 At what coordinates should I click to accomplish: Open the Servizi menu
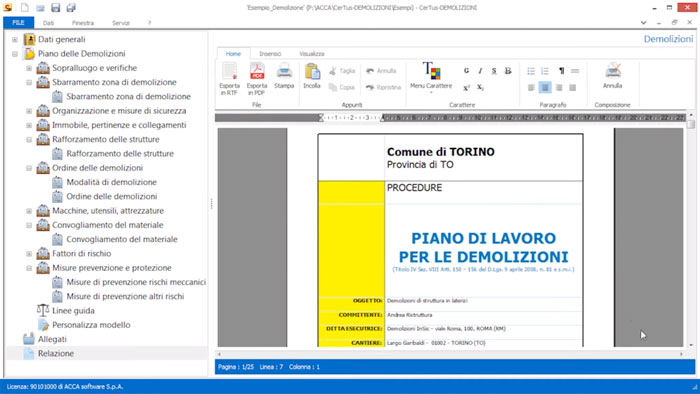pos(121,23)
